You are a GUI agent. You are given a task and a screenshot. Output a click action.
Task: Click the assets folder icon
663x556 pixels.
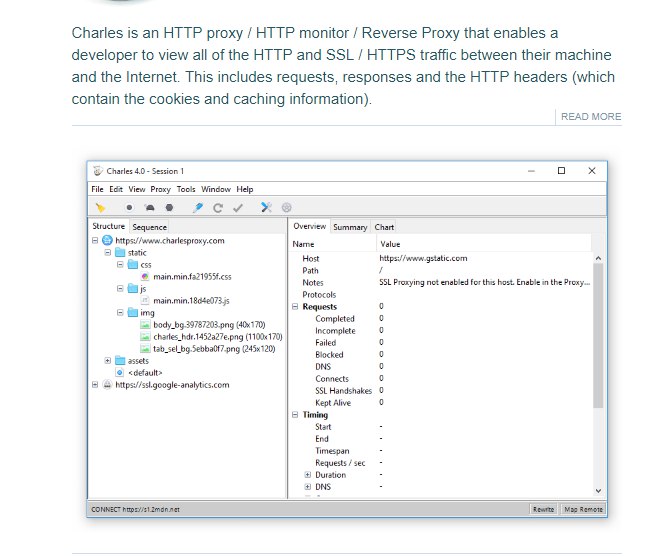pos(120,361)
